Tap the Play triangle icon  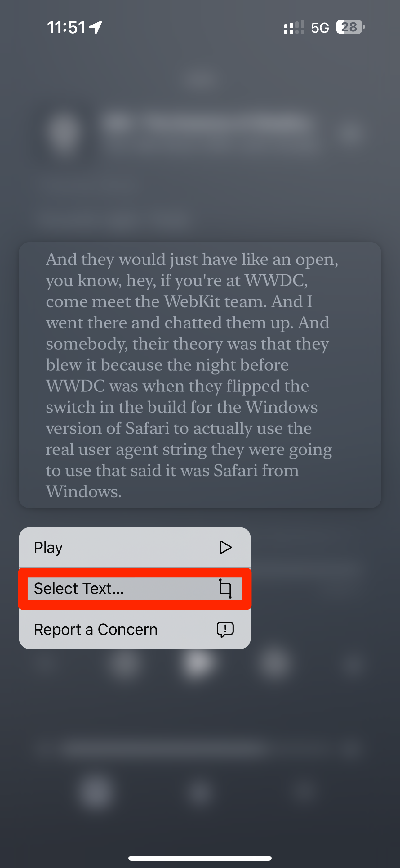[x=225, y=548]
